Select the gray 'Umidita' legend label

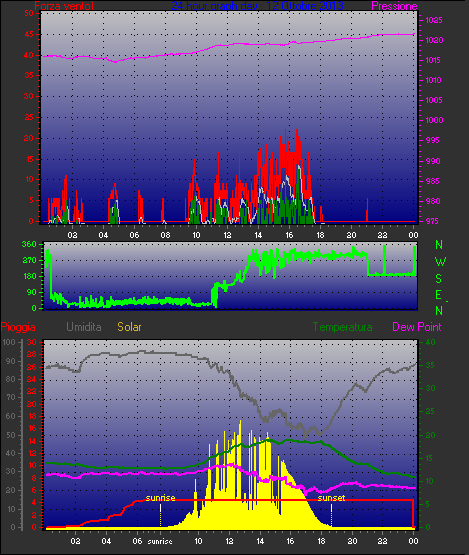point(84,327)
